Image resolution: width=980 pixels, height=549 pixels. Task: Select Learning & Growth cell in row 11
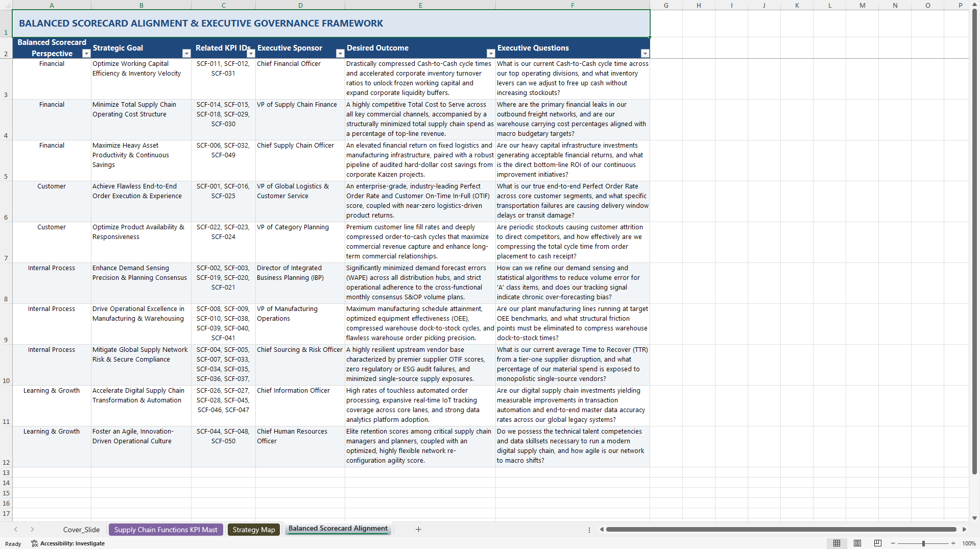[x=52, y=405]
